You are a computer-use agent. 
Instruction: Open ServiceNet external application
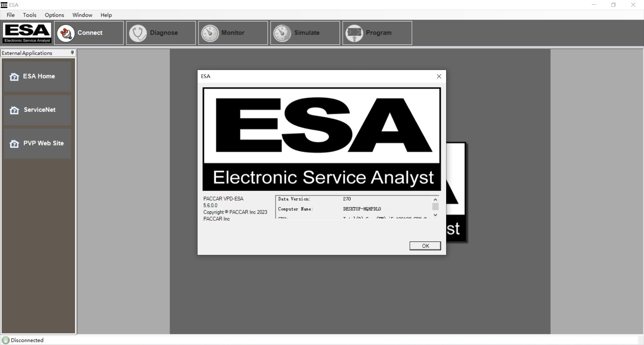click(38, 110)
